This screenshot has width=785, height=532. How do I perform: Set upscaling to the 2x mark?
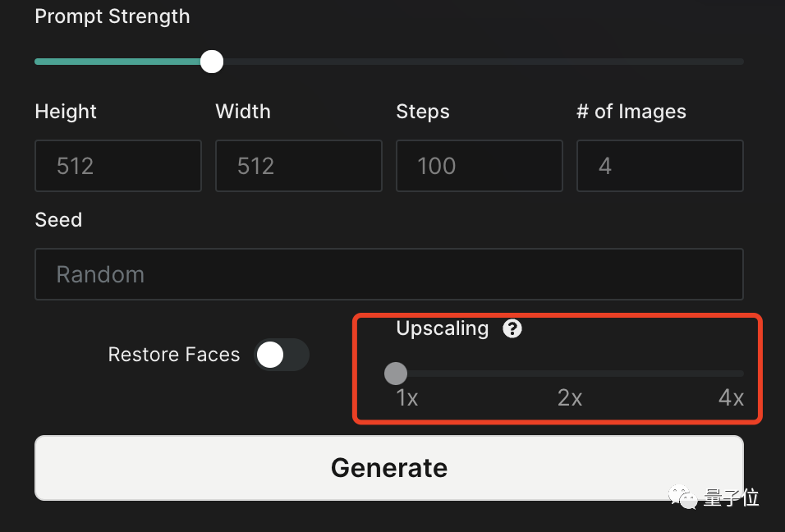tap(570, 374)
